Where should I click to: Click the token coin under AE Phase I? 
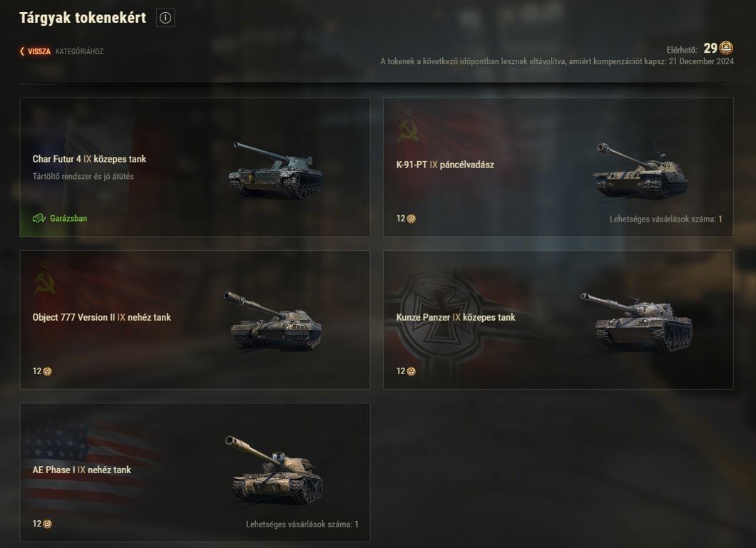click(x=47, y=524)
